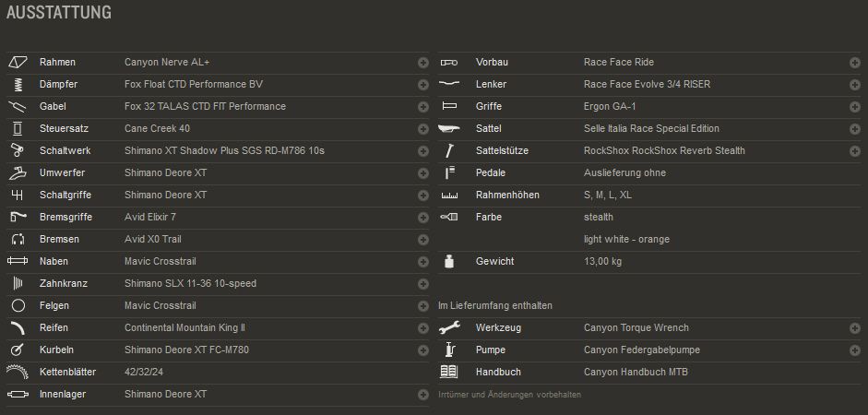Viewport: 868px width, 415px height.
Task: Click the Im Lieferumfang enthalten label
Action: click(495, 305)
